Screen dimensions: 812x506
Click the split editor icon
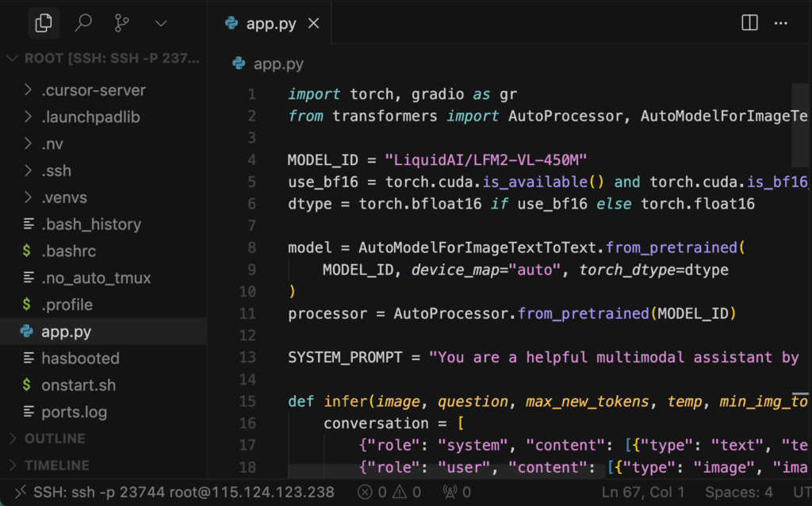pyautogui.click(x=749, y=23)
